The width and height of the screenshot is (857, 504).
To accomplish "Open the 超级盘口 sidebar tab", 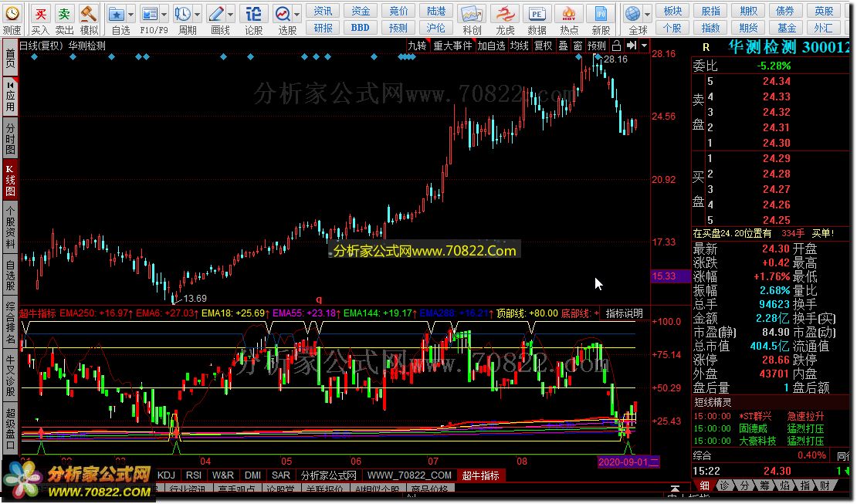I will click(10, 428).
